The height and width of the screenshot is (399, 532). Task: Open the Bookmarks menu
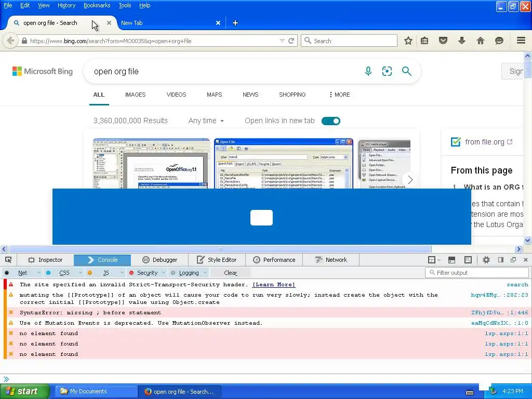click(97, 5)
